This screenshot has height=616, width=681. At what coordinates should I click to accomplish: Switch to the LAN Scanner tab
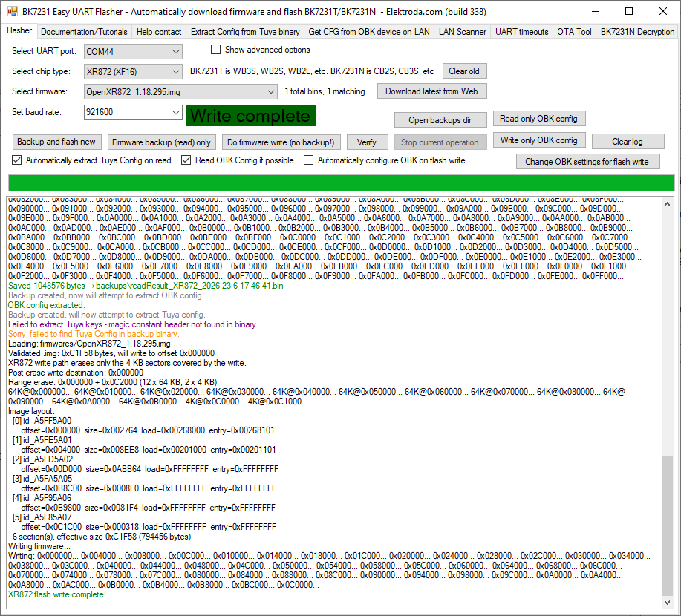coord(462,32)
